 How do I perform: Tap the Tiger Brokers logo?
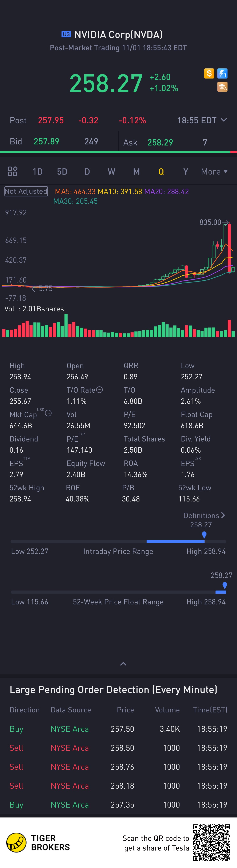pos(38,843)
